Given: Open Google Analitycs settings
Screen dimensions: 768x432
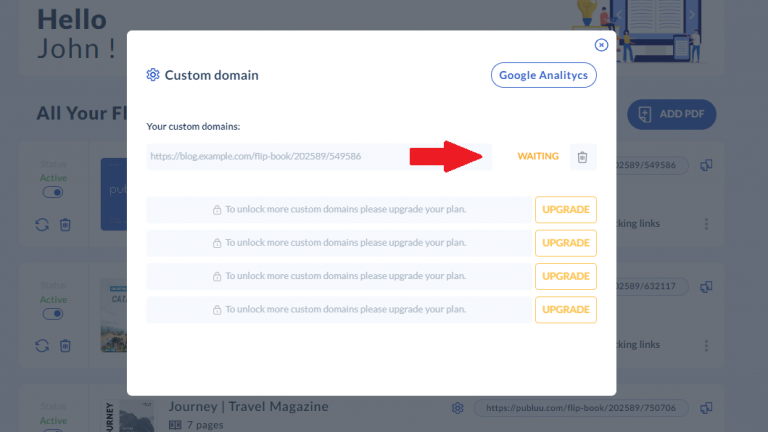Looking at the screenshot, I should point(543,75).
